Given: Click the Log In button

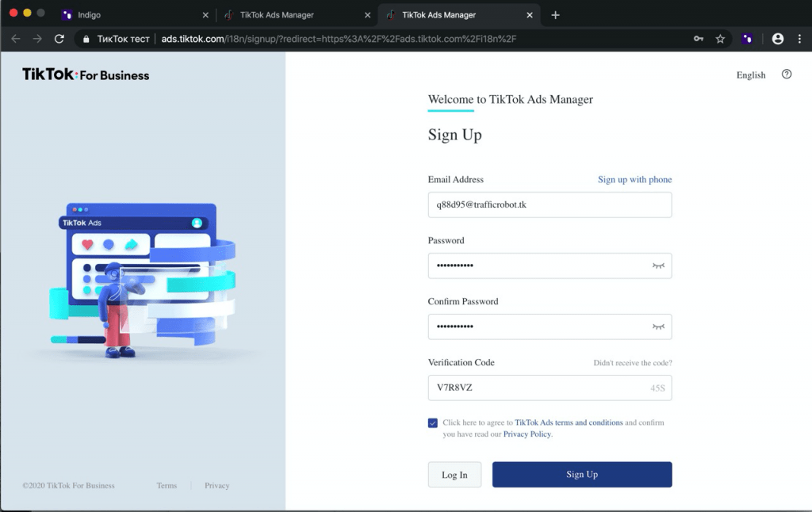Looking at the screenshot, I should [454, 475].
